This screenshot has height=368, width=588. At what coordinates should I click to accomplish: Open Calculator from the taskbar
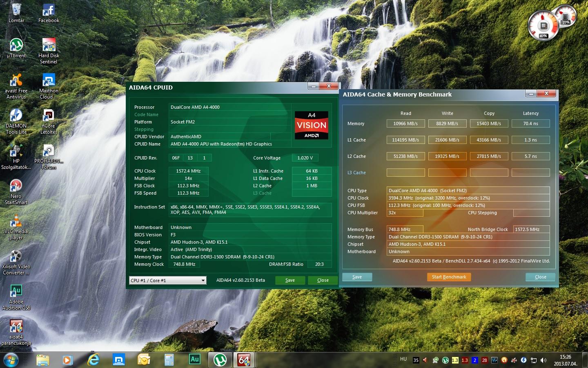click(x=169, y=360)
